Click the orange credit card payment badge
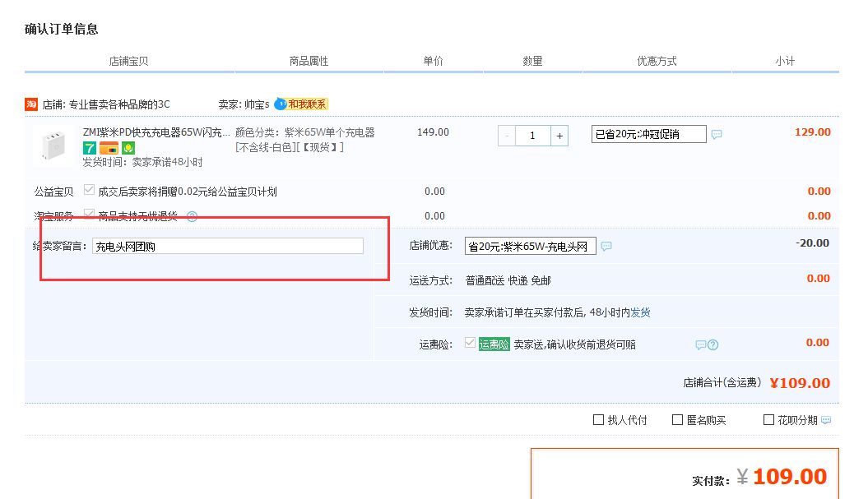868x499 pixels. point(109,148)
